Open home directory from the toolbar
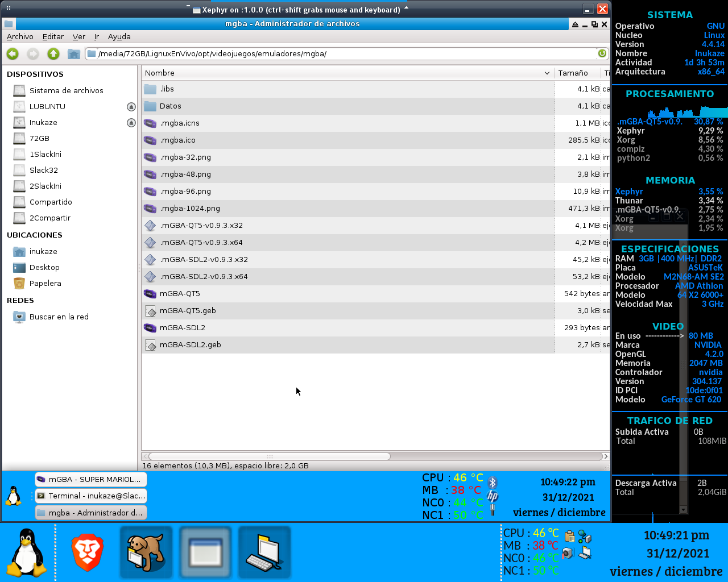The image size is (728, 582). [73, 53]
